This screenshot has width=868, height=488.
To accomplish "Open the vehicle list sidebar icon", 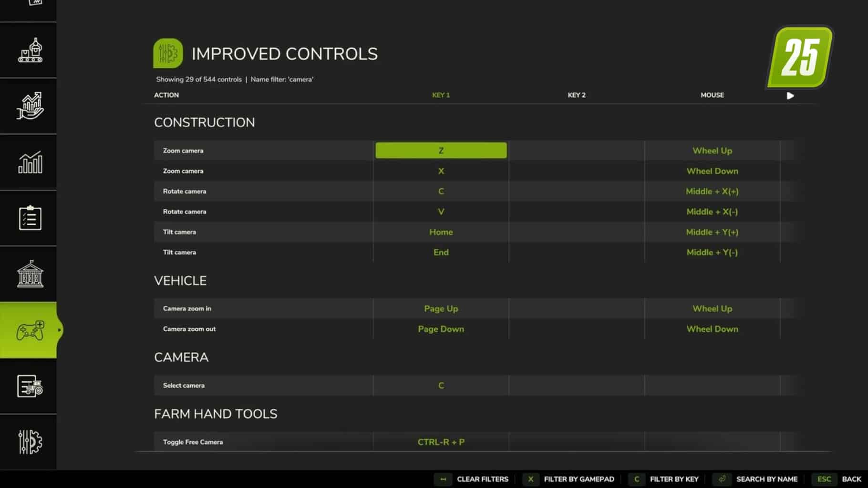I will (x=30, y=386).
